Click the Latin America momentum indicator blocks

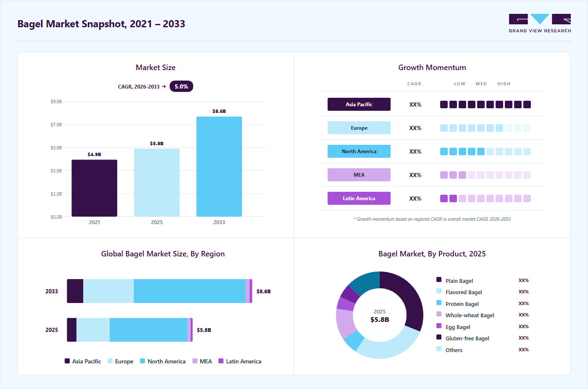pyautogui.click(x=486, y=198)
